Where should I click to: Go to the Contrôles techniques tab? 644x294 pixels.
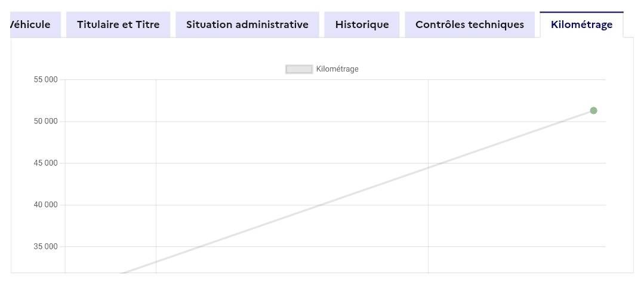(470, 24)
